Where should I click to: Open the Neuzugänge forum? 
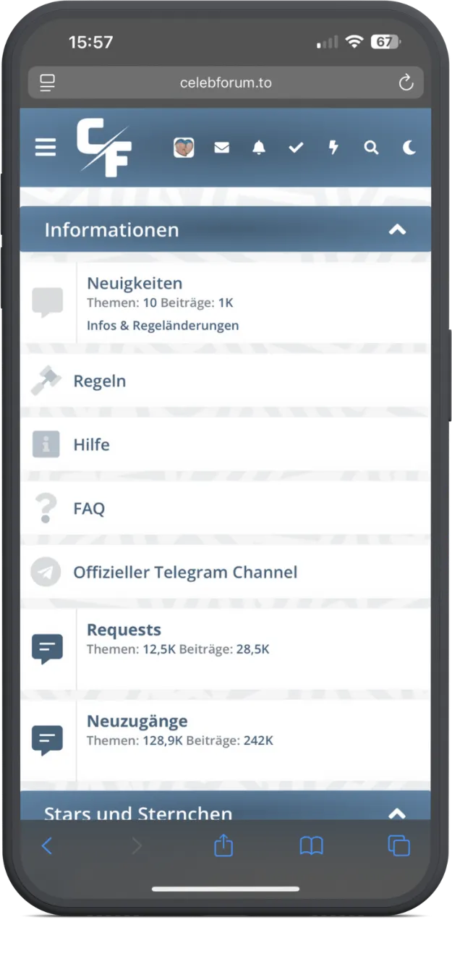137,721
